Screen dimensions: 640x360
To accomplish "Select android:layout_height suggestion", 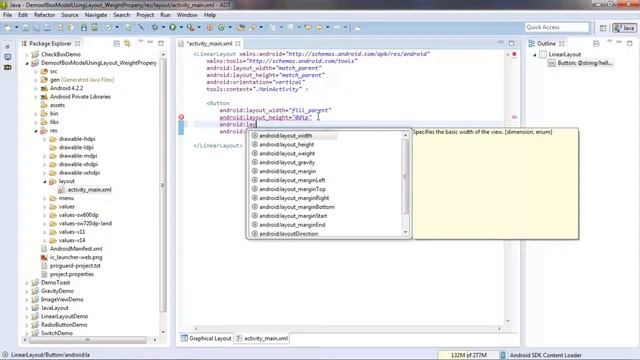I will pos(287,144).
